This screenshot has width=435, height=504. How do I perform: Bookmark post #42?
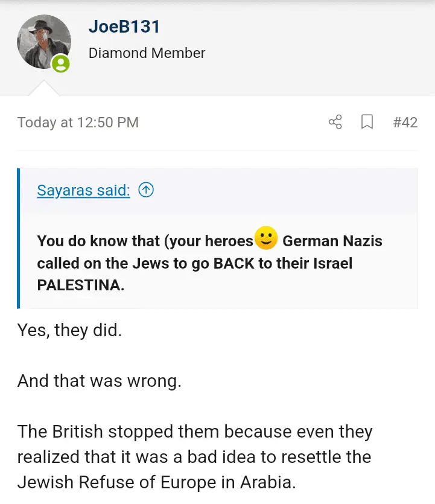367,122
